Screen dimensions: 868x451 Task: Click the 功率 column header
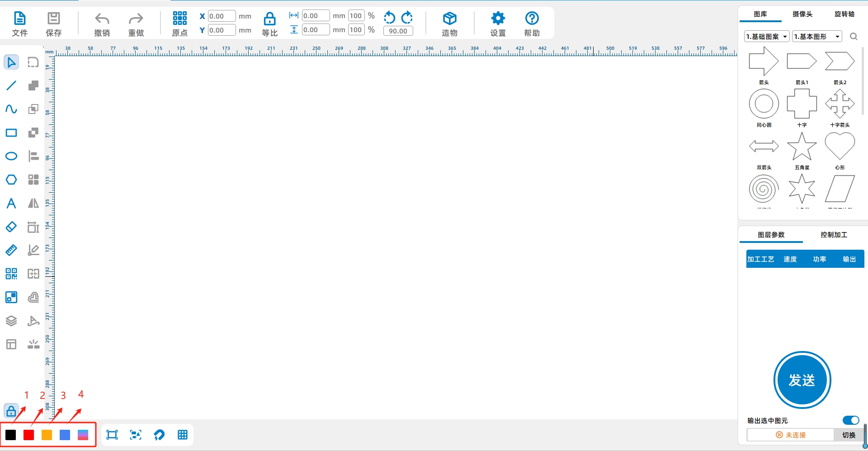click(820, 259)
